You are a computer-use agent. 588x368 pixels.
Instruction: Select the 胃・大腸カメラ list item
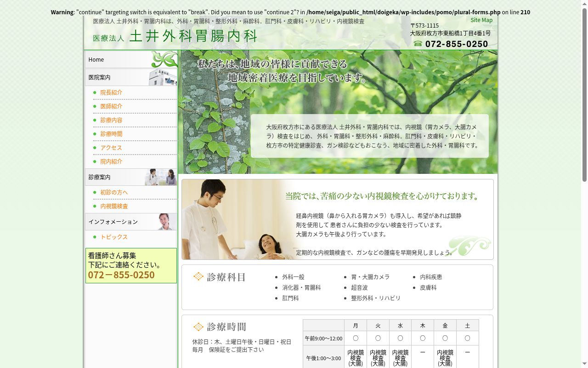[370, 277]
